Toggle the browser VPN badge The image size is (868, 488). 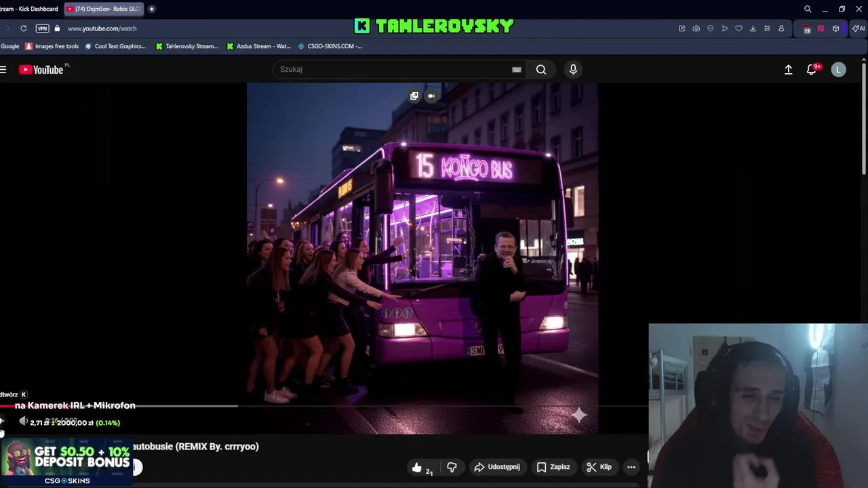(x=42, y=28)
